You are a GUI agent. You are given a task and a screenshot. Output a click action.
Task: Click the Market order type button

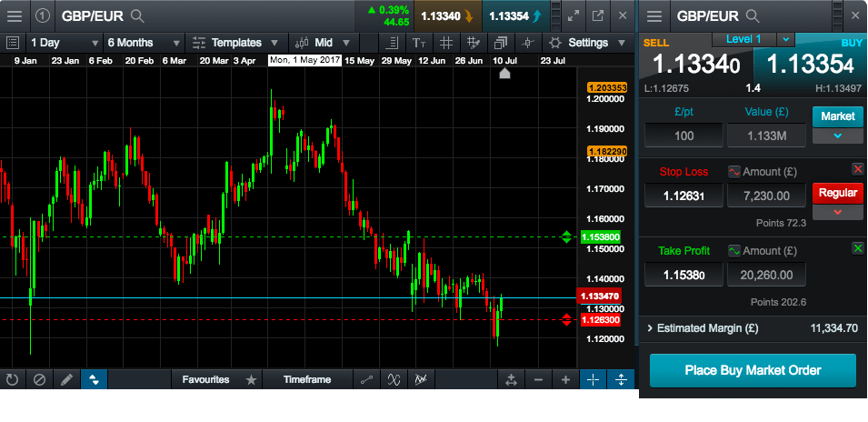click(838, 116)
